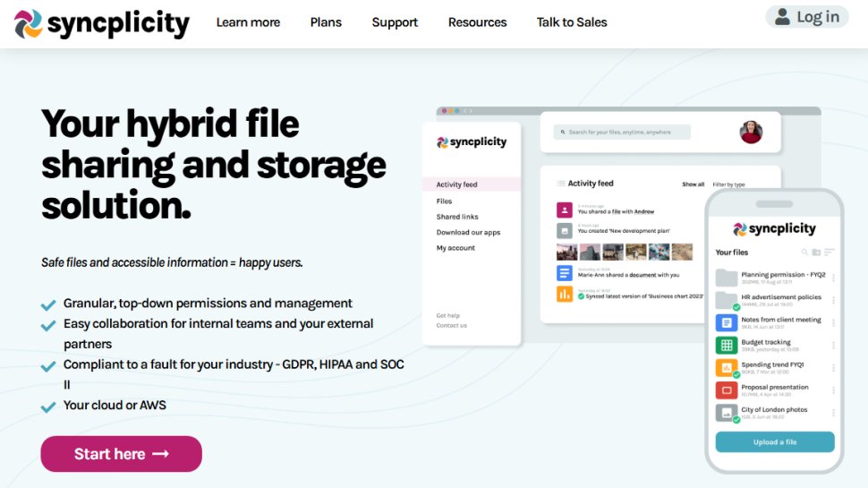Viewport: 868px width, 488px height.
Task: Click Planning permission folder icon
Action: (727, 278)
